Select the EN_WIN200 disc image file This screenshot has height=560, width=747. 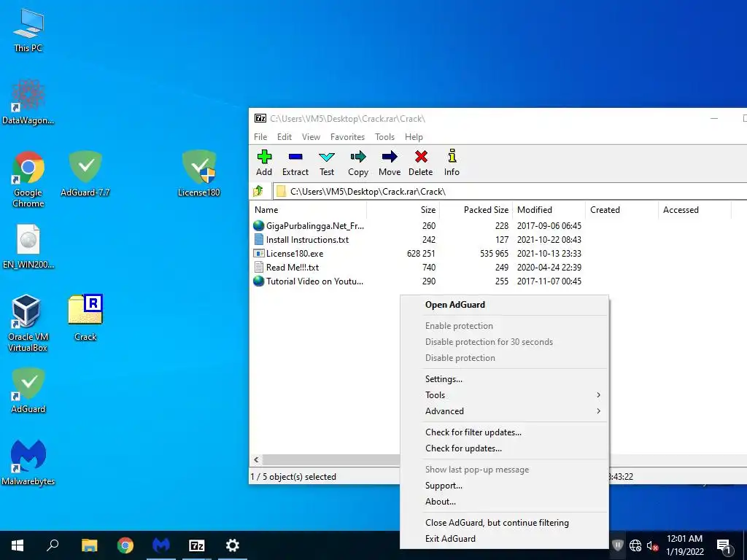tap(28, 246)
